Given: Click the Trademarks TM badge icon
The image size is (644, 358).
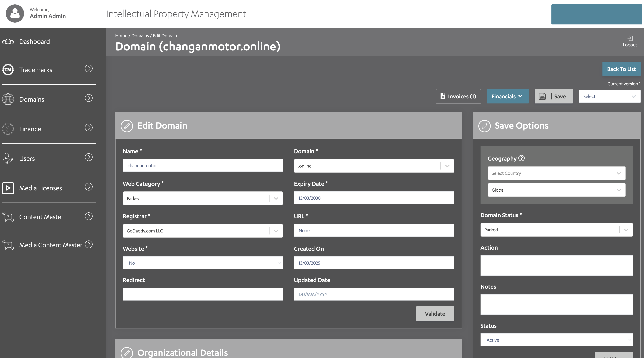Looking at the screenshot, I should click(x=8, y=70).
